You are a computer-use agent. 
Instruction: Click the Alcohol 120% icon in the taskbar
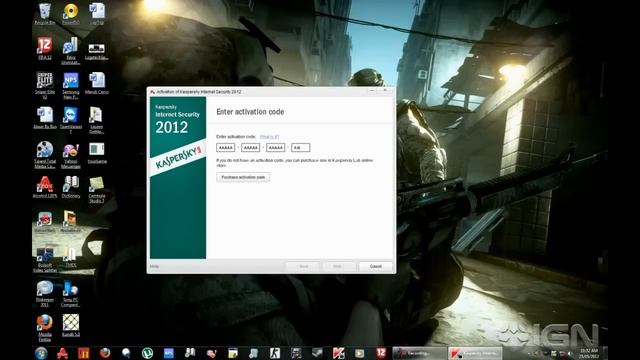tap(62, 353)
